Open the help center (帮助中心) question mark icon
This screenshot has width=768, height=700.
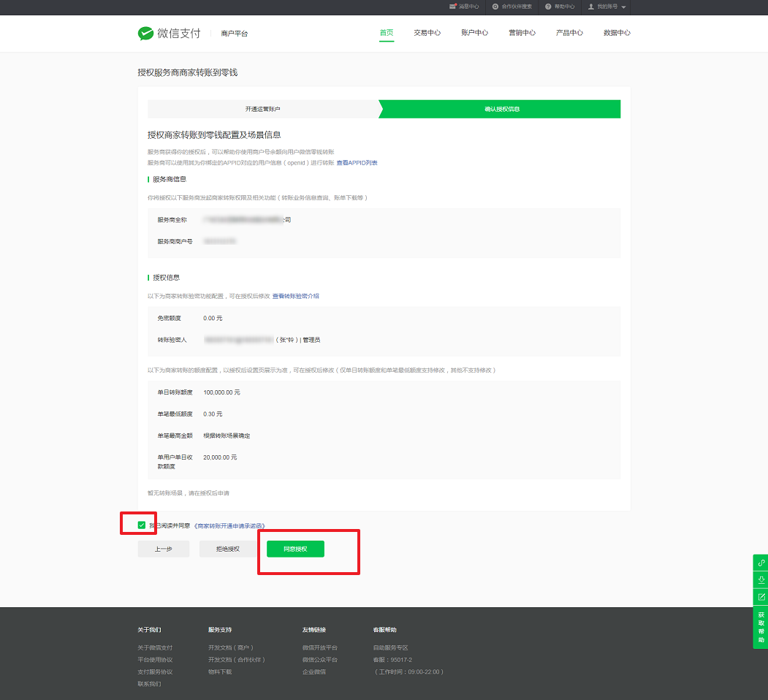click(x=548, y=7)
